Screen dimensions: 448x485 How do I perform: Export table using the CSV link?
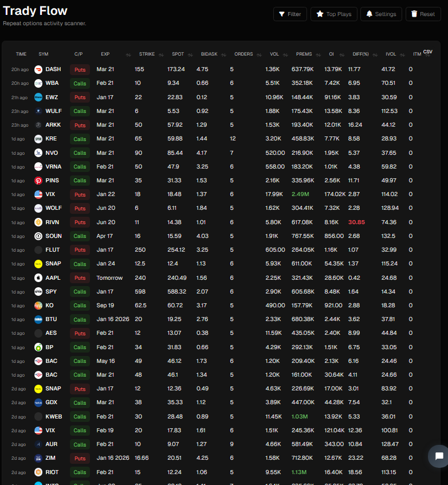tap(428, 52)
